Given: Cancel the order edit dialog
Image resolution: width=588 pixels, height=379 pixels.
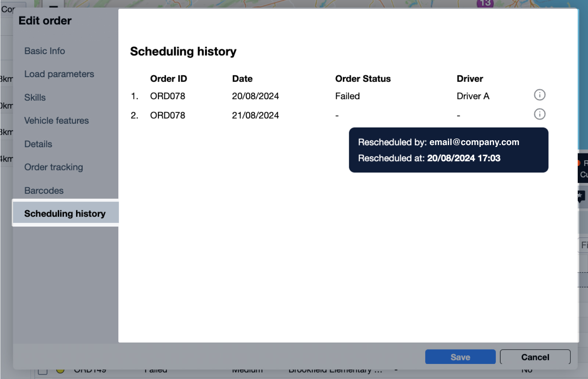Looking at the screenshot, I should (x=535, y=357).
